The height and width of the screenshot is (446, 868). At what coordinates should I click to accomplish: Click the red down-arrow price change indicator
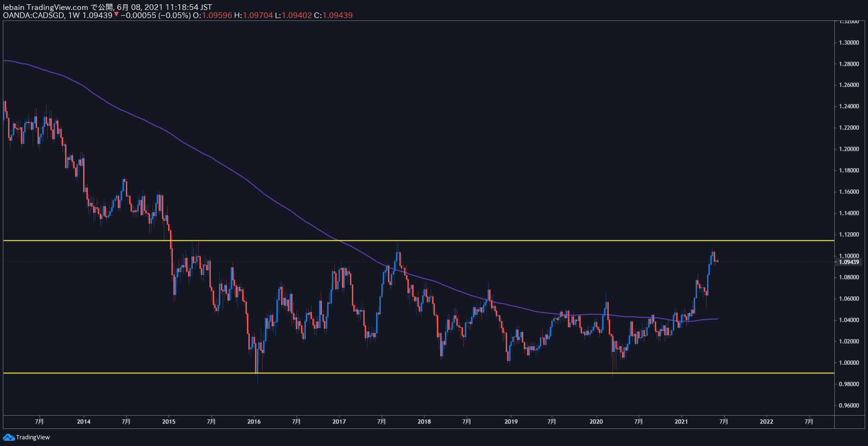[116, 14]
